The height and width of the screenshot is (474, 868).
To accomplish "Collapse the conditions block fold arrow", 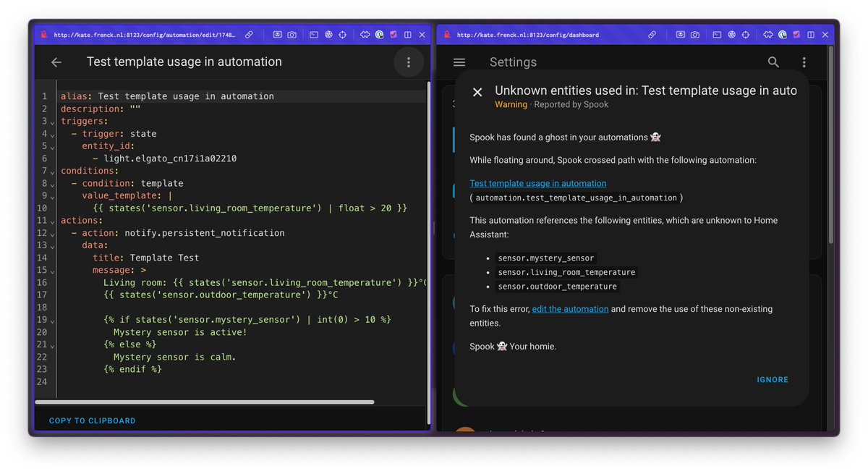I will tap(52, 172).
